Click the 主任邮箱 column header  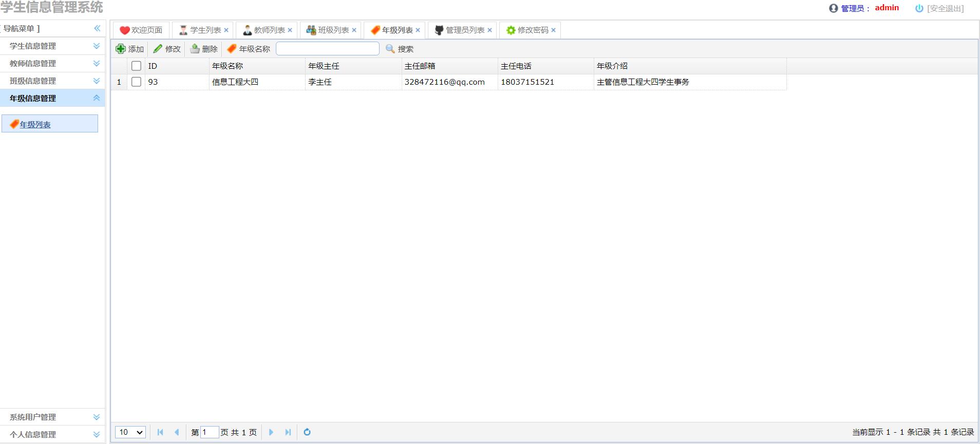(449, 66)
